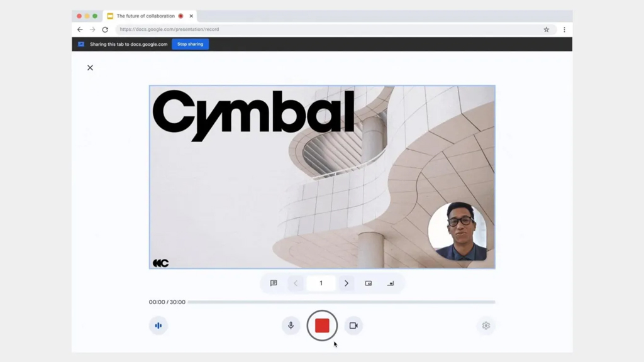The width and height of the screenshot is (644, 362).
Task: Go forward in browser history
Action: 92,30
